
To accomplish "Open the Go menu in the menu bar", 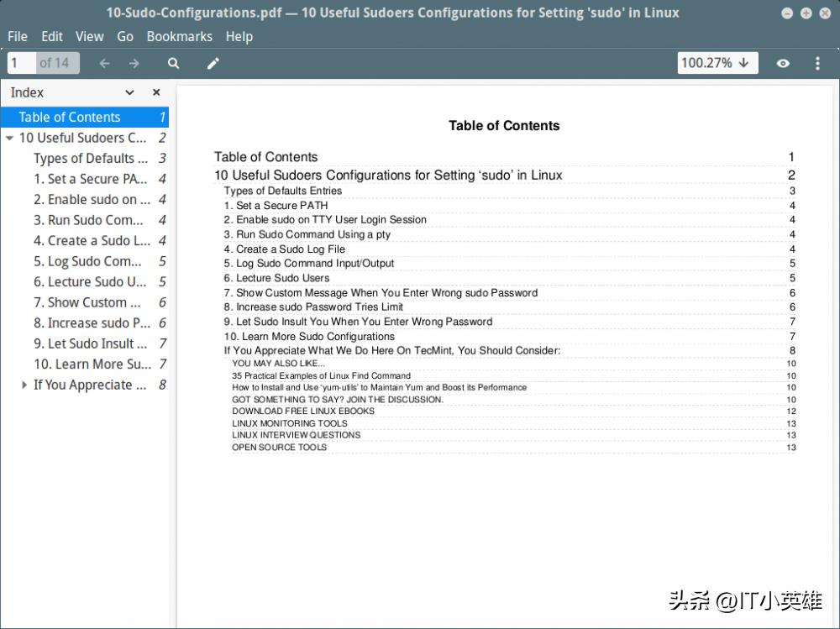I will [125, 36].
